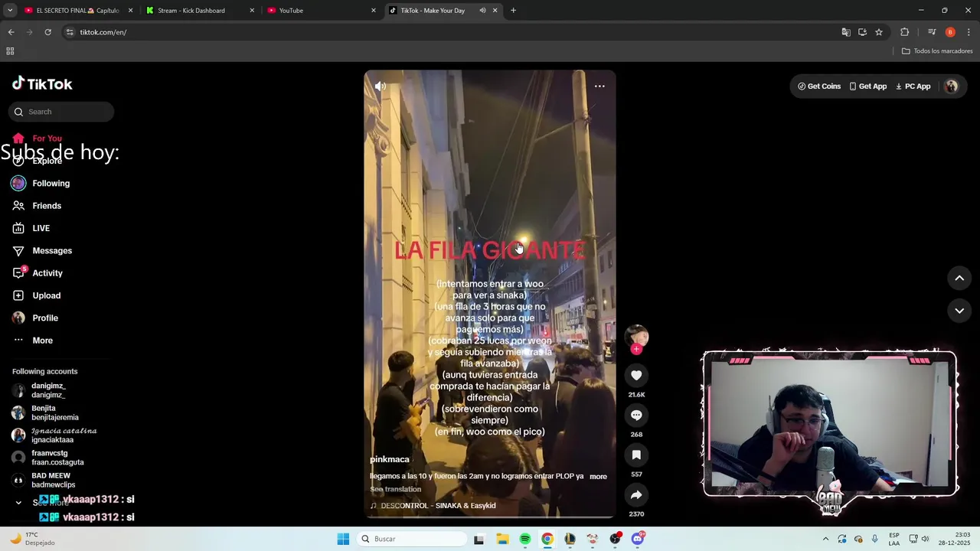Bookmark this page with the star icon
Image resolution: width=980 pixels, height=551 pixels.
click(879, 32)
